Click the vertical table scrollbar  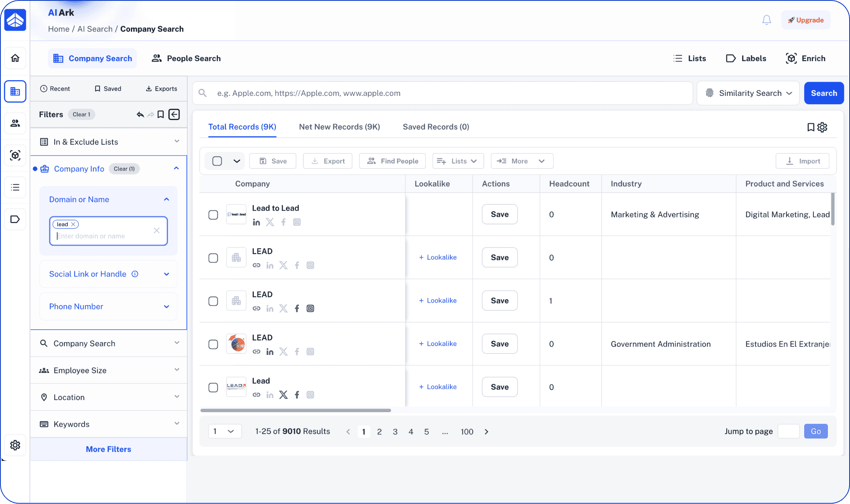pyautogui.click(x=833, y=209)
